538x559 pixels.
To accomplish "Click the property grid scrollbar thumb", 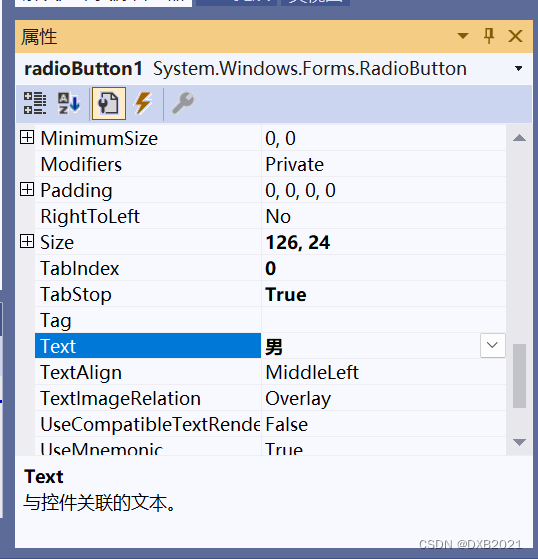I will [x=519, y=376].
